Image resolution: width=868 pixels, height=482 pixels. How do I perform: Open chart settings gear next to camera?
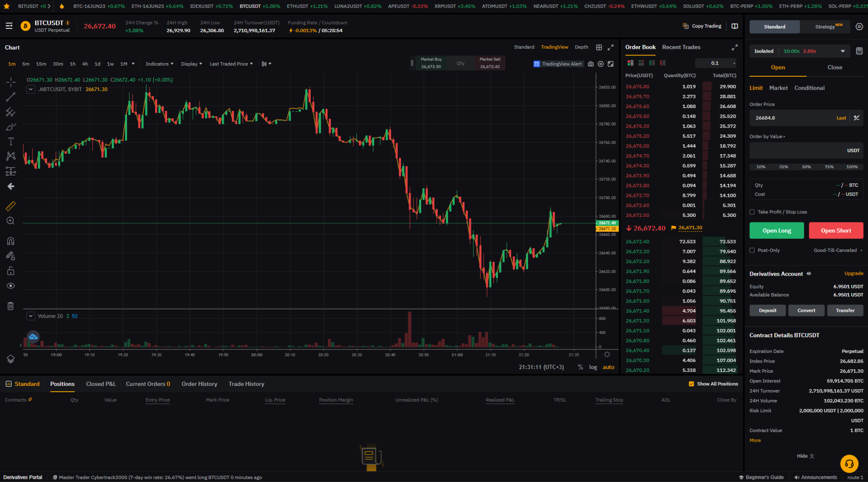coord(601,64)
